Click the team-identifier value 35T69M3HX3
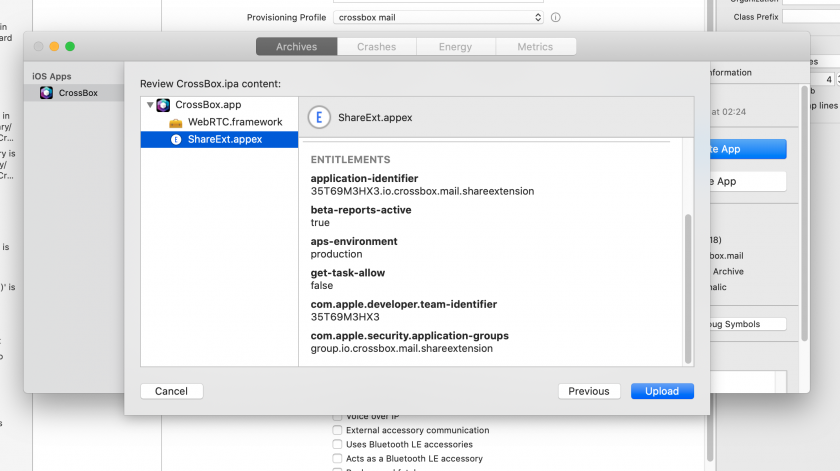Screen dimensions: 840x471 pos(345,317)
